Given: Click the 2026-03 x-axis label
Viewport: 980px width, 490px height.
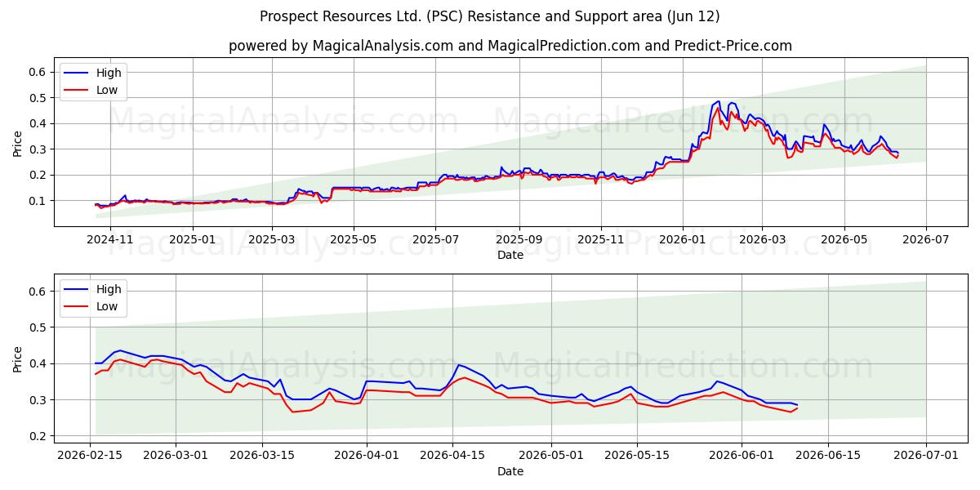Looking at the screenshot, I should click(x=761, y=239).
